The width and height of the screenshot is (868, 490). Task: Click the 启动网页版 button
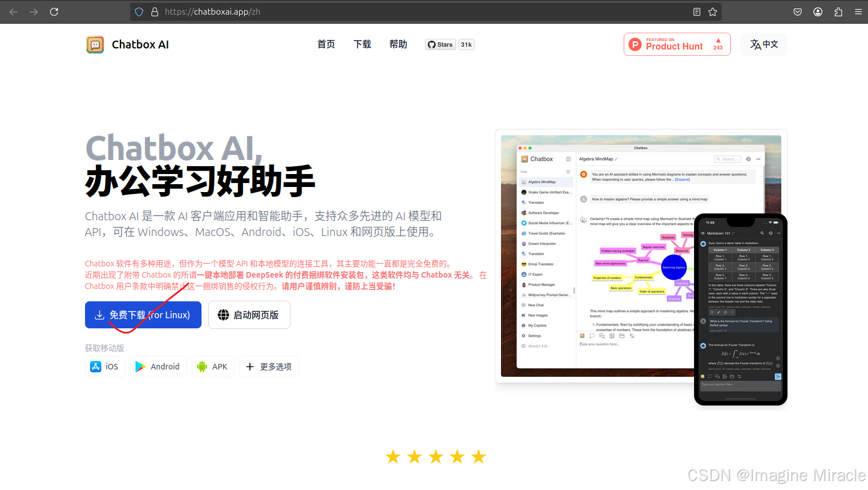(249, 315)
